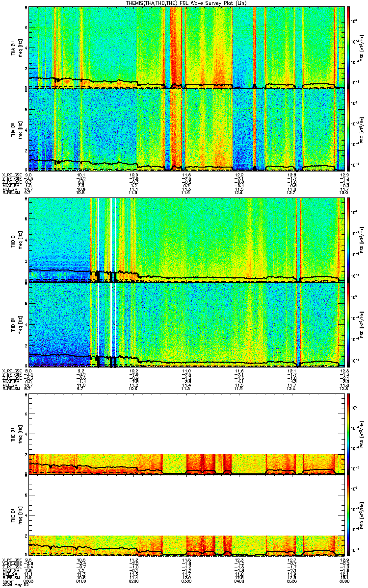The image size is (368, 588).
Task: Click the '0600' time tick label
Action: coord(343,581)
